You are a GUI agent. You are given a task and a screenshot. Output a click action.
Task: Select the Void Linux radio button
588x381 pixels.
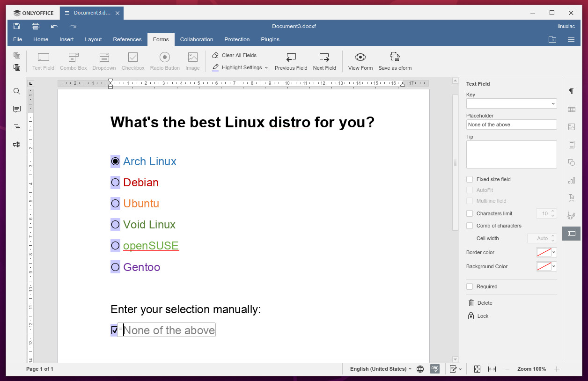coord(115,225)
